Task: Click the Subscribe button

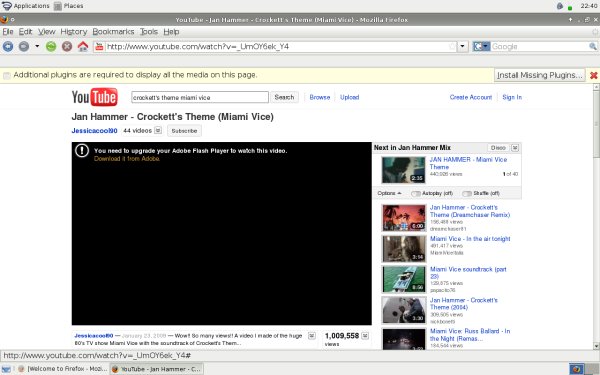Action: coord(184,130)
